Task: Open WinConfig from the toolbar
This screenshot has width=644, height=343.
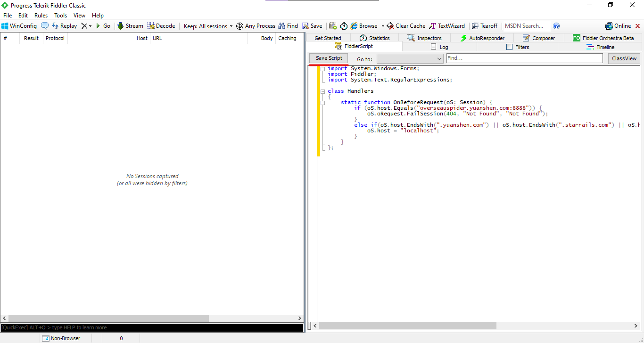Action: click(x=19, y=26)
